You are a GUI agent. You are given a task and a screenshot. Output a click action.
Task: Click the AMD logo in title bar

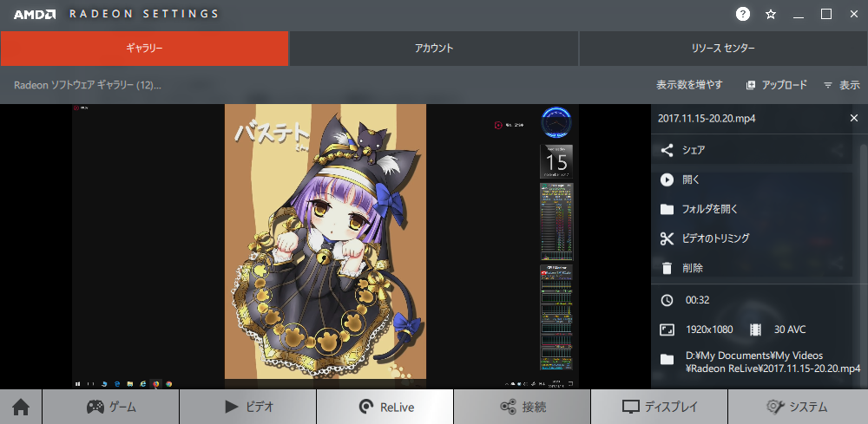tap(35, 15)
